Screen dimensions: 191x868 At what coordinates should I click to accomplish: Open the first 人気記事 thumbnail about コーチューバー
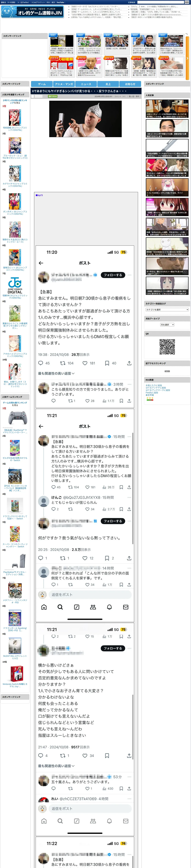click(x=167, y=108)
